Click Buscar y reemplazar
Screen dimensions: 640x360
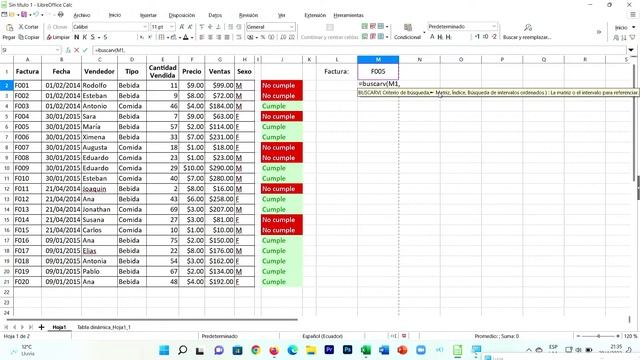(527, 32)
